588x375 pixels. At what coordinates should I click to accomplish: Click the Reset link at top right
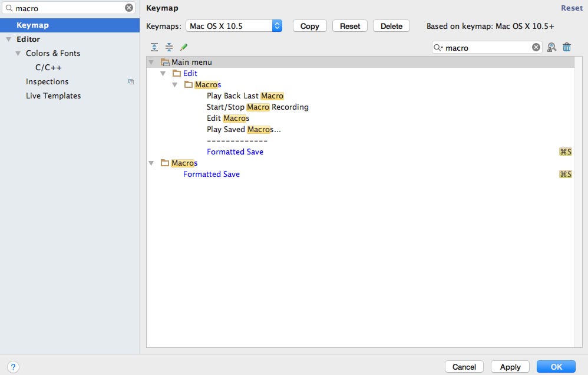coord(571,8)
